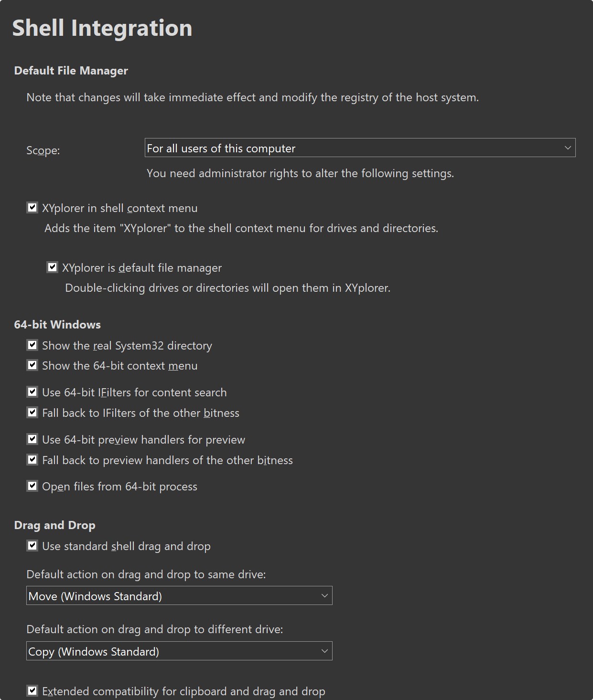Click the Drag and Drop section label
The image size is (593, 700).
coord(54,525)
